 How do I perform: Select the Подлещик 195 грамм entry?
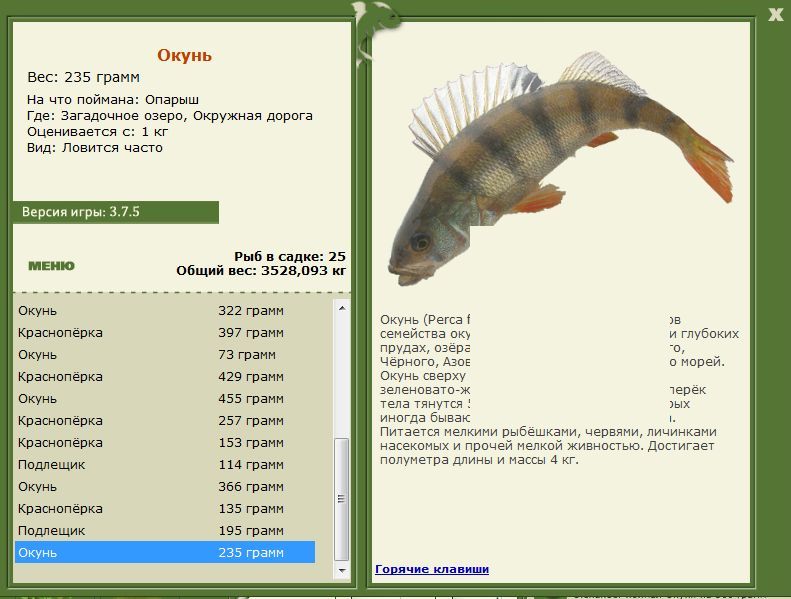tap(165, 531)
